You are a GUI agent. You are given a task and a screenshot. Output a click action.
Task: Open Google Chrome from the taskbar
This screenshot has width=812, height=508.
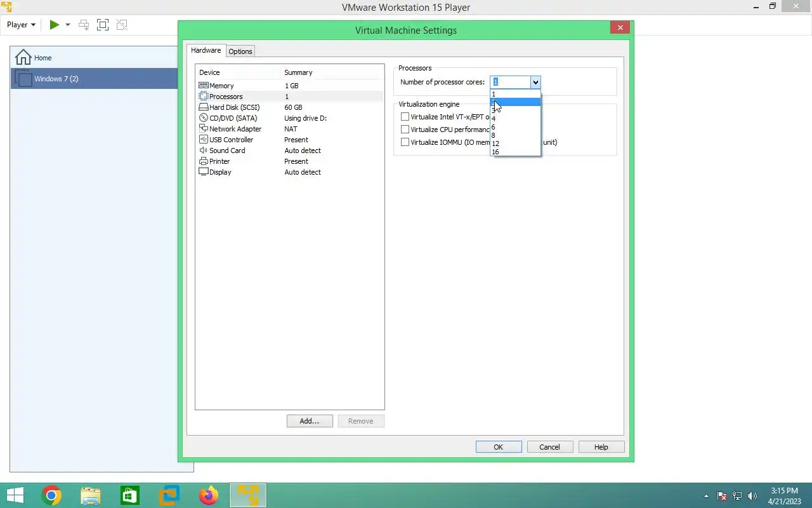click(x=51, y=495)
